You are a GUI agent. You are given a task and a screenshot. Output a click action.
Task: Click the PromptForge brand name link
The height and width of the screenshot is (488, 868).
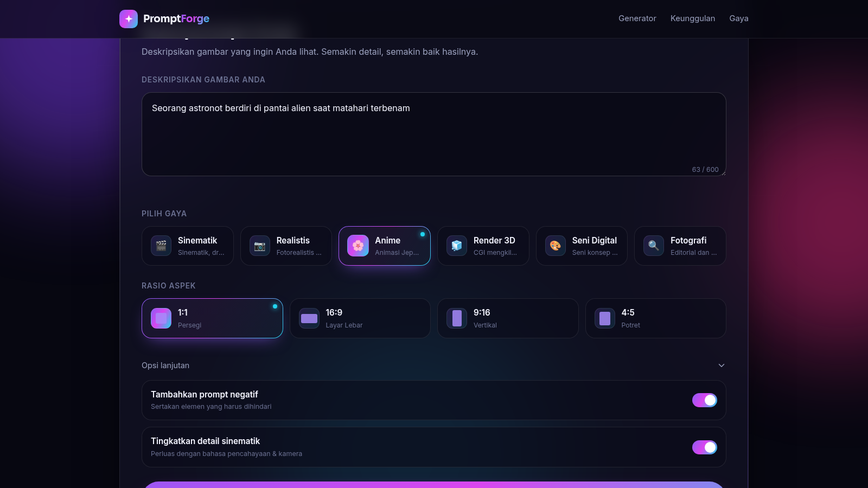176,18
